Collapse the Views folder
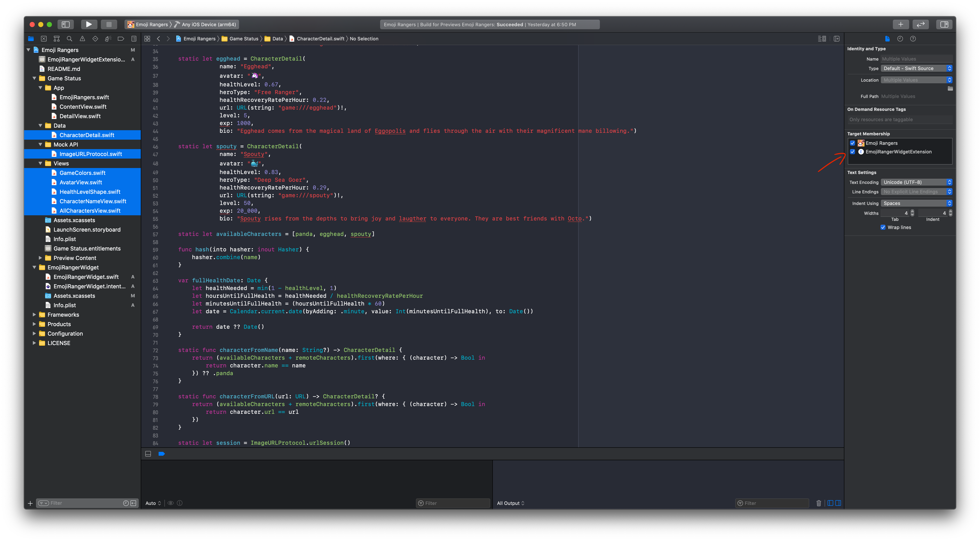 point(40,163)
